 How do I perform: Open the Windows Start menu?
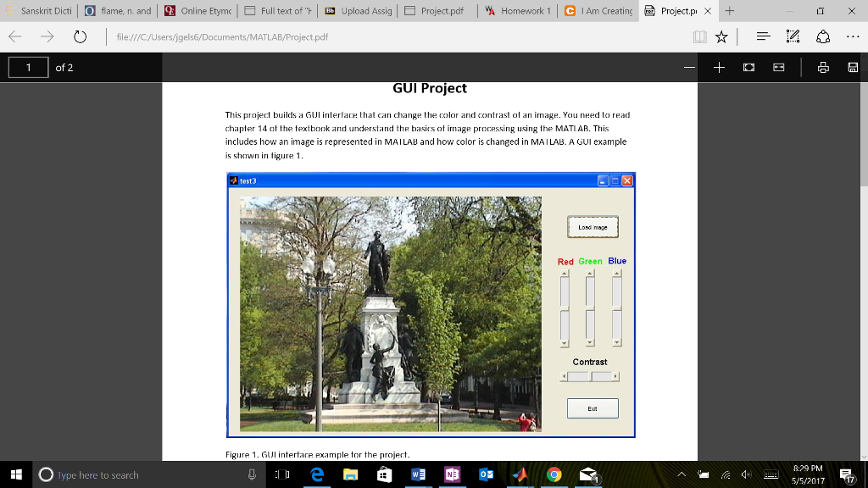(x=16, y=474)
